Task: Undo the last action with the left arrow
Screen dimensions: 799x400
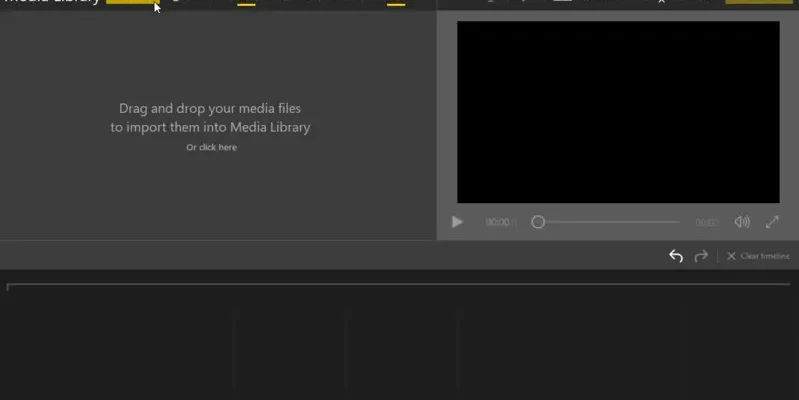Action: [x=676, y=255]
